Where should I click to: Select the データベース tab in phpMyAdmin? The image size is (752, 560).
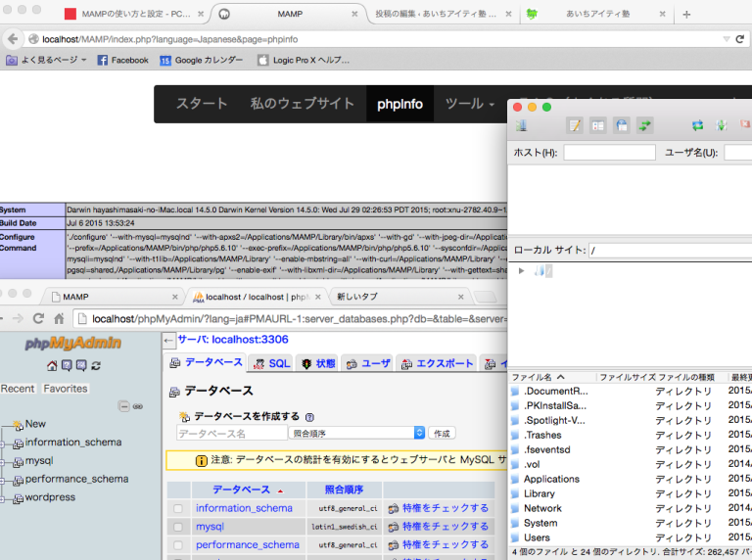207,362
